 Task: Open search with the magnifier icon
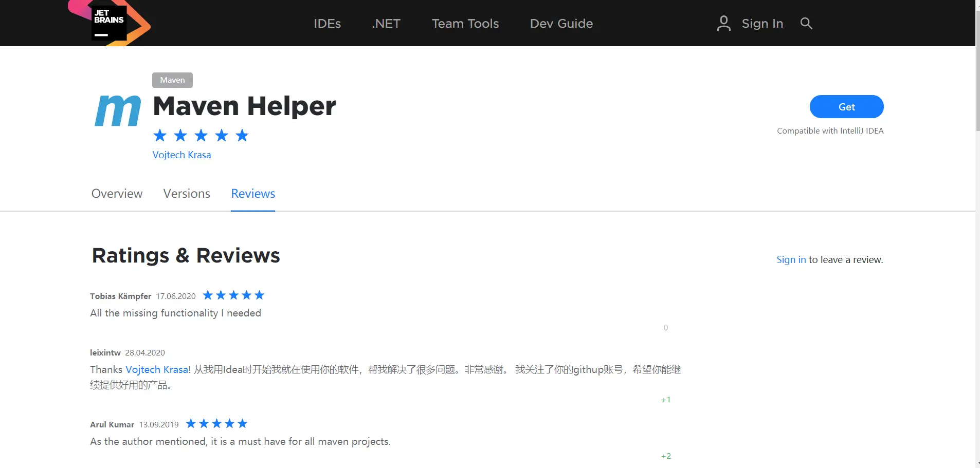pyautogui.click(x=805, y=23)
